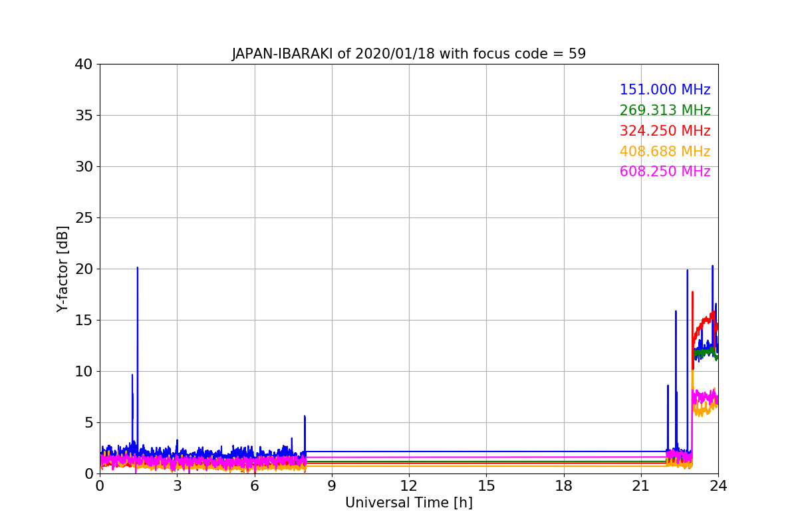Click the y-axis tick label 20
The width and height of the screenshot is (798, 532).
(x=84, y=269)
